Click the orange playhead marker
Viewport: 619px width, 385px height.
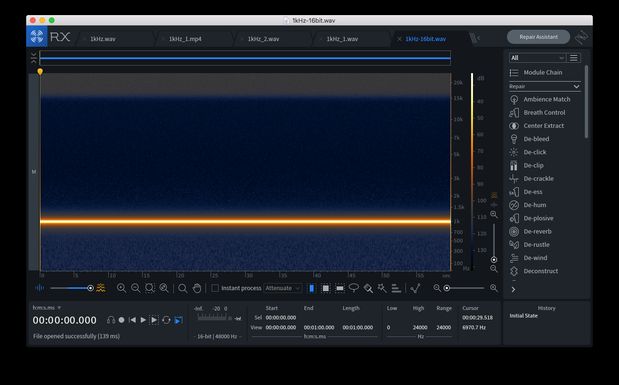[x=40, y=71]
